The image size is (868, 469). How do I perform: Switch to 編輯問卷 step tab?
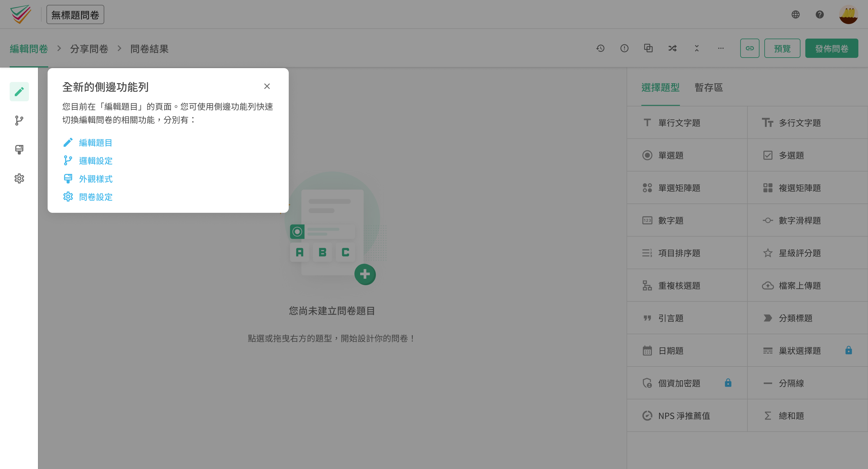click(x=29, y=49)
